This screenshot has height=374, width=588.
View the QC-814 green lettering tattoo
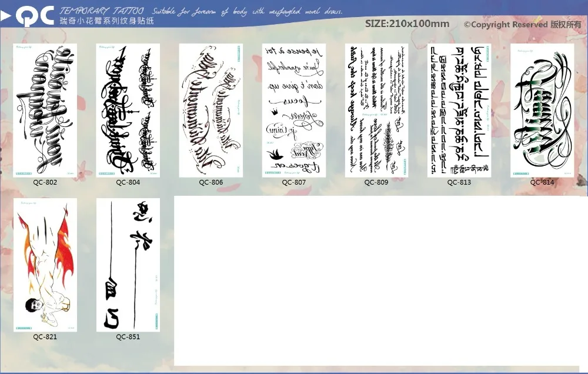[x=542, y=111]
